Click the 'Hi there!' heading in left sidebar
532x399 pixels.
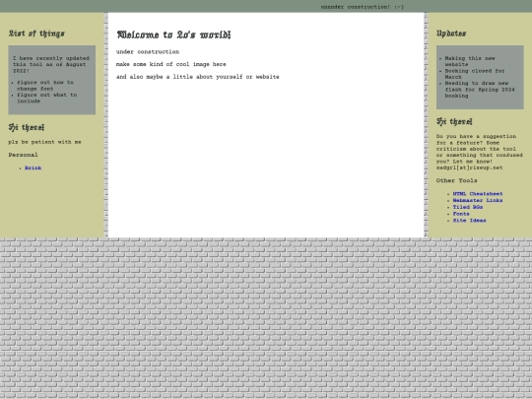click(27, 127)
